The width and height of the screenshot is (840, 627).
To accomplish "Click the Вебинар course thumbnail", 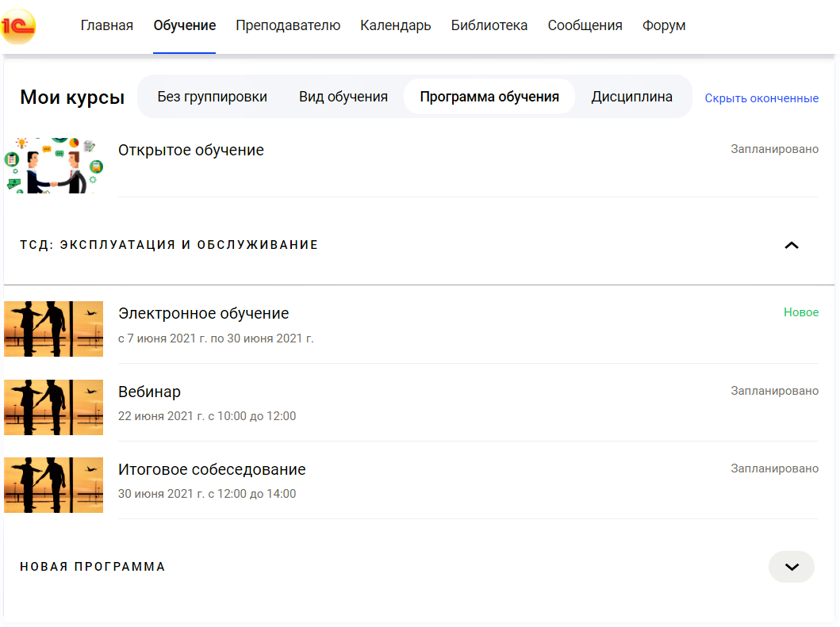I will 54,407.
